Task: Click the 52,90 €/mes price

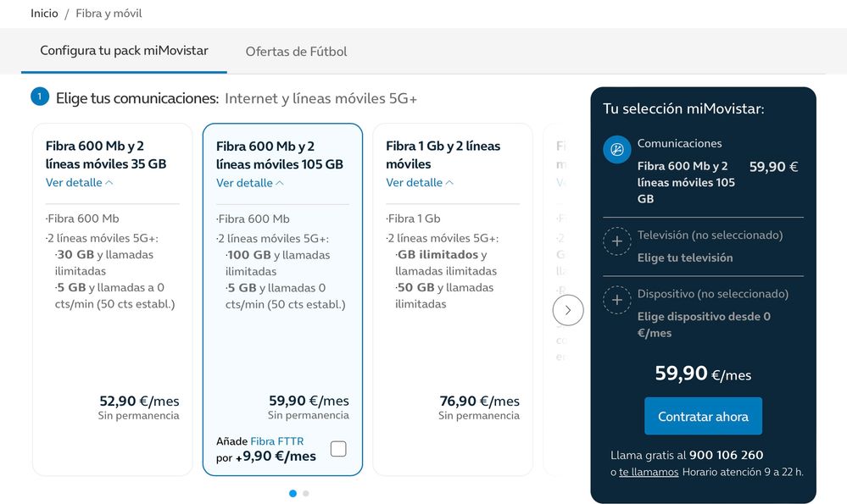Action: coord(139,401)
